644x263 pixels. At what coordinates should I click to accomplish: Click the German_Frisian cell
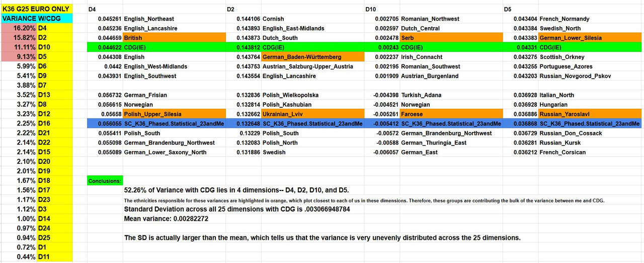[x=174, y=95]
